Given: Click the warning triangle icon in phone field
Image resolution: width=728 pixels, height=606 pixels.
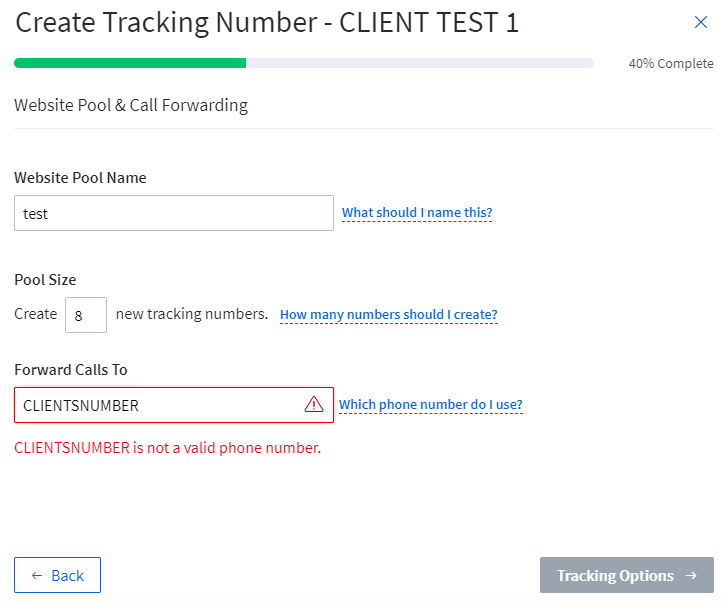Looking at the screenshot, I should 314,404.
